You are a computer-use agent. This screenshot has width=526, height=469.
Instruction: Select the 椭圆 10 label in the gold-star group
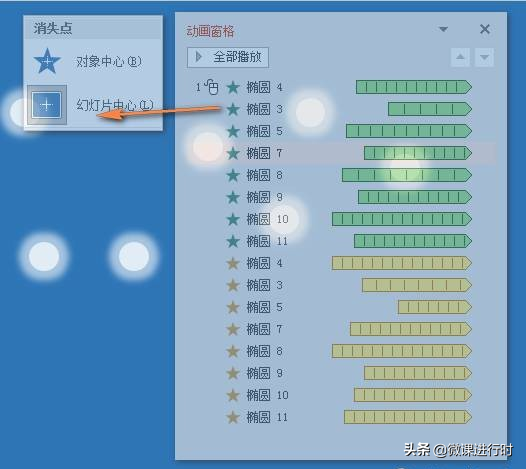click(x=267, y=396)
